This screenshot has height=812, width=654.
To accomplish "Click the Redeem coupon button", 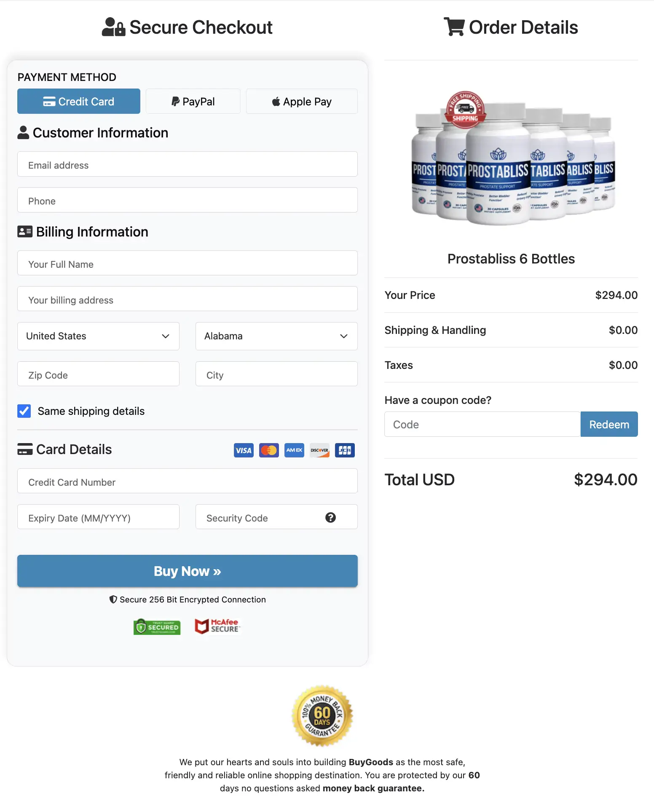I will (x=609, y=424).
